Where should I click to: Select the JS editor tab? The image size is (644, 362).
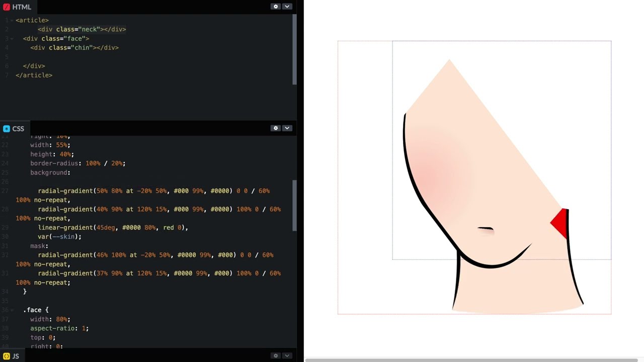12,356
